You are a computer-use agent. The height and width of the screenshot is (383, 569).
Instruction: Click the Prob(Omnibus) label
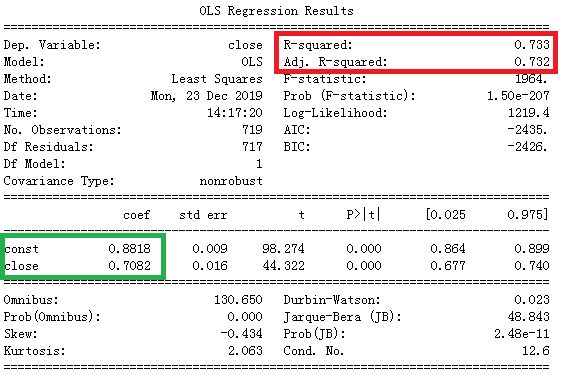click(52, 317)
